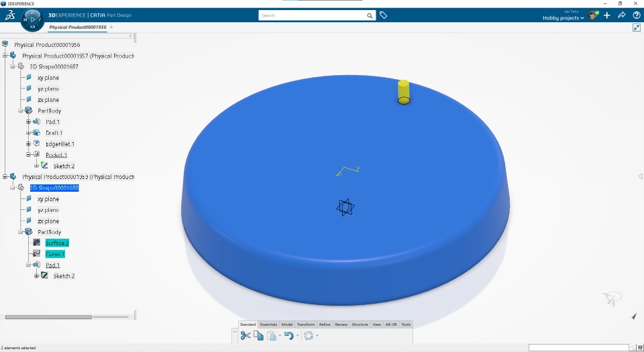Click into the Search field
Screen dimensions: 644x352
312,15
